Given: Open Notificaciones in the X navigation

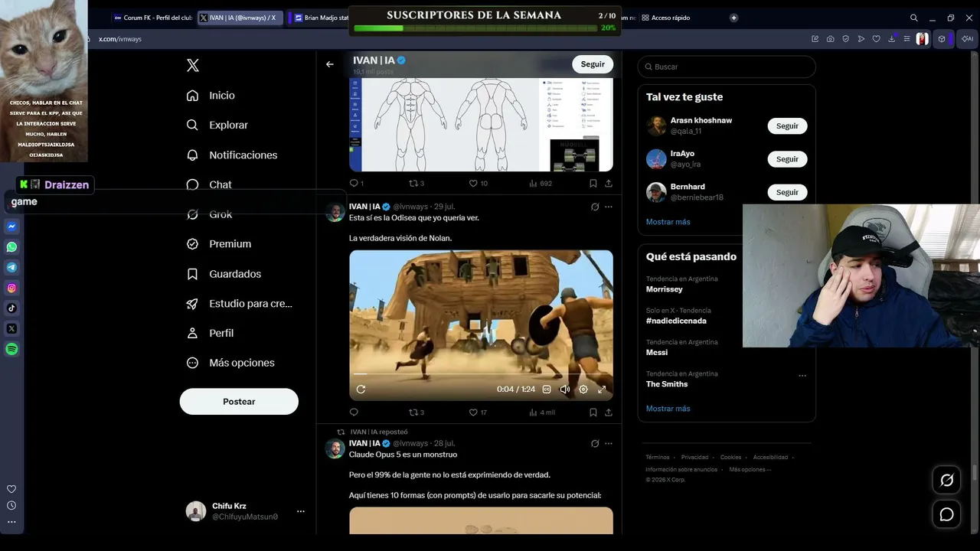Looking at the screenshot, I should click(x=232, y=155).
